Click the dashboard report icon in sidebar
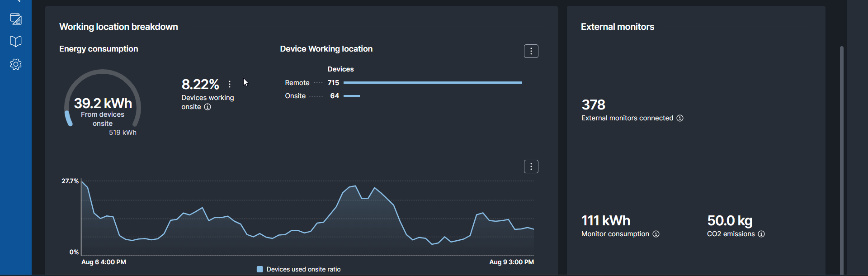The image size is (868, 276). coord(16,19)
